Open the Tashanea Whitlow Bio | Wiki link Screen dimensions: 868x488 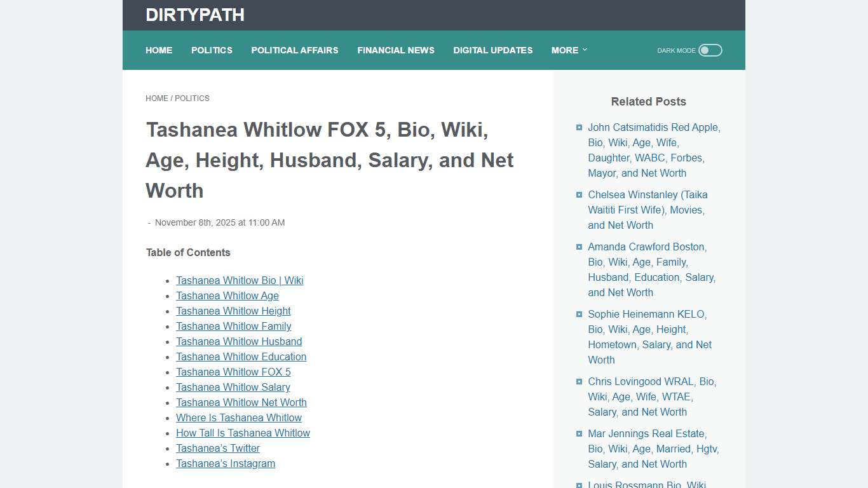click(x=240, y=280)
